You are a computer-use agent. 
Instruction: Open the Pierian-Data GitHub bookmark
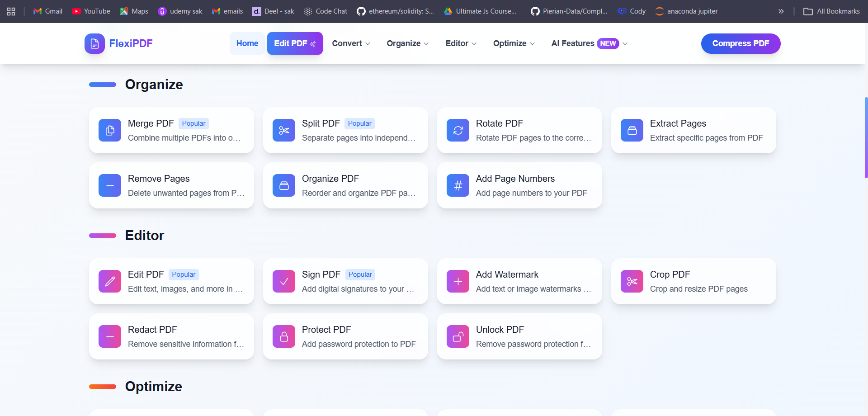click(x=569, y=11)
